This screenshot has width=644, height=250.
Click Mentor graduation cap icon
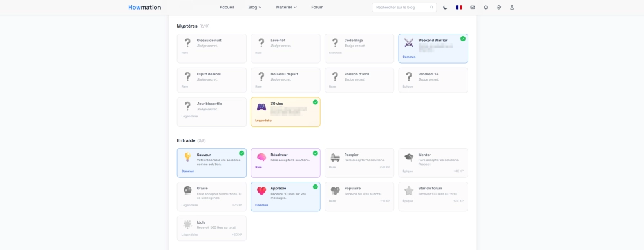(409, 157)
